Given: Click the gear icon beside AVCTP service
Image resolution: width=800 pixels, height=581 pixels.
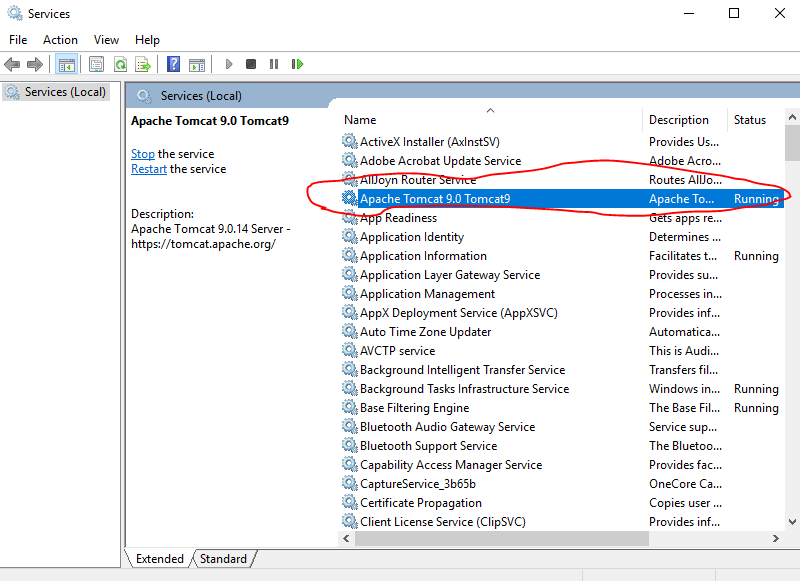Looking at the screenshot, I should 349,350.
